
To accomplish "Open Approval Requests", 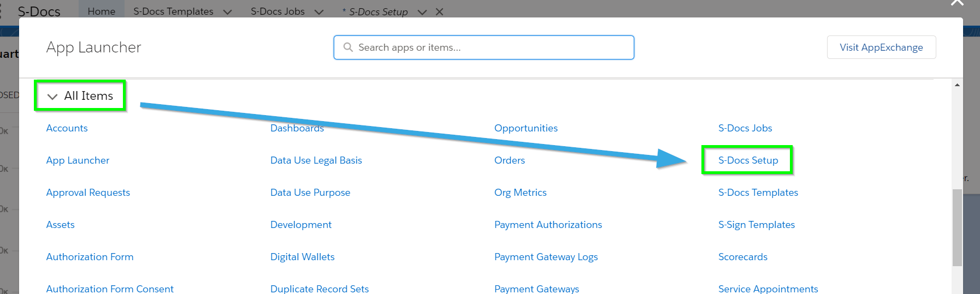I will point(88,193).
